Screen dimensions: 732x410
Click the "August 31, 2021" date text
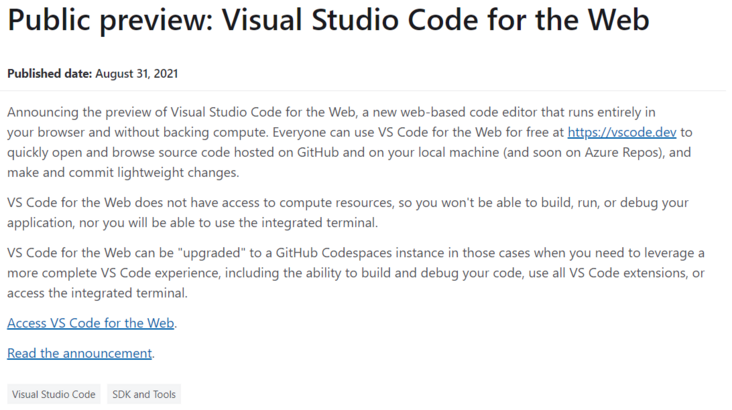coord(137,74)
